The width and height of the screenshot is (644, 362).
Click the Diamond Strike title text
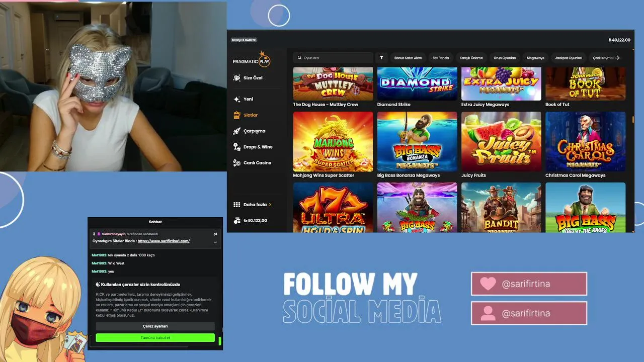tap(394, 105)
